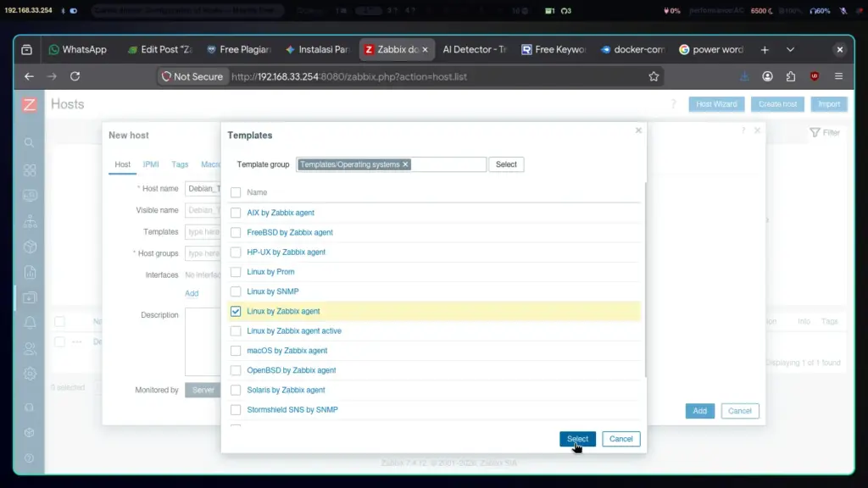Open the sidebar search icon

click(x=30, y=142)
